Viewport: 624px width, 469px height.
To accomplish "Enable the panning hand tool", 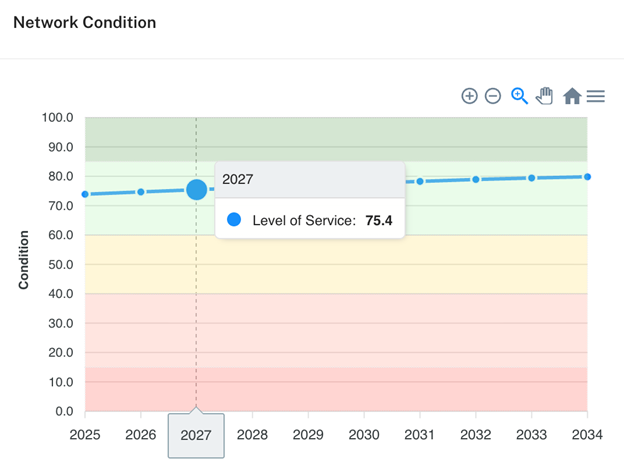I will pos(545,96).
